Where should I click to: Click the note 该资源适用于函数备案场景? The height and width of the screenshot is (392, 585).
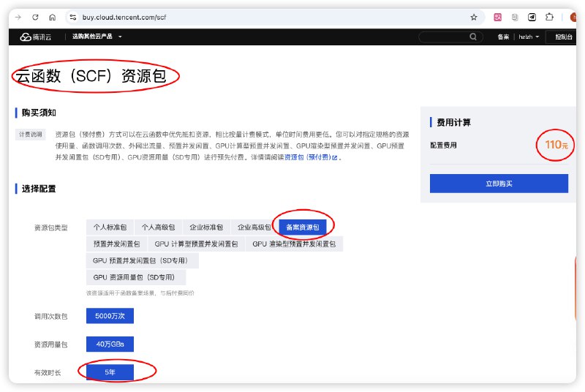pos(140,293)
